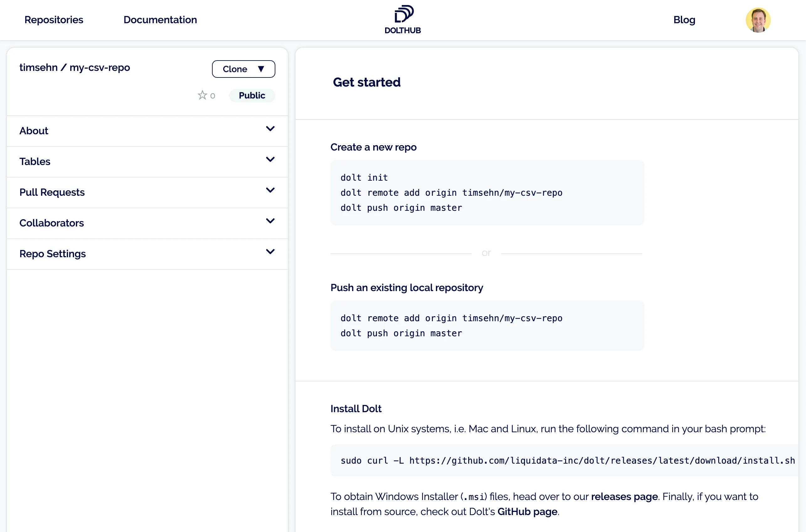Click the profile avatar picture
This screenshot has width=806, height=532.
tap(758, 20)
